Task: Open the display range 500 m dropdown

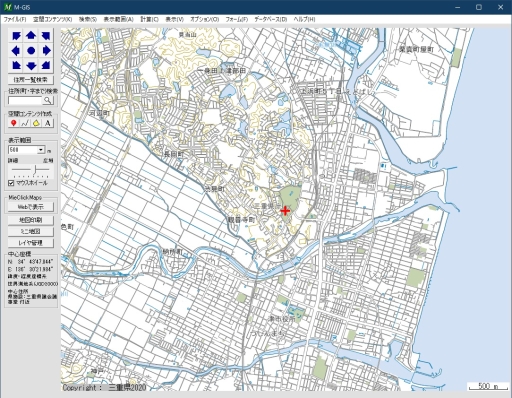Action: [41, 150]
